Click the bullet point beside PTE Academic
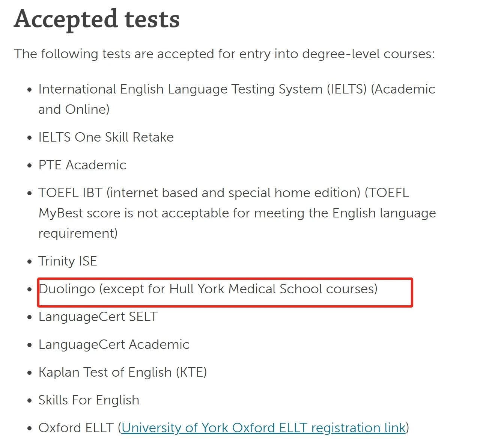 click(x=30, y=166)
